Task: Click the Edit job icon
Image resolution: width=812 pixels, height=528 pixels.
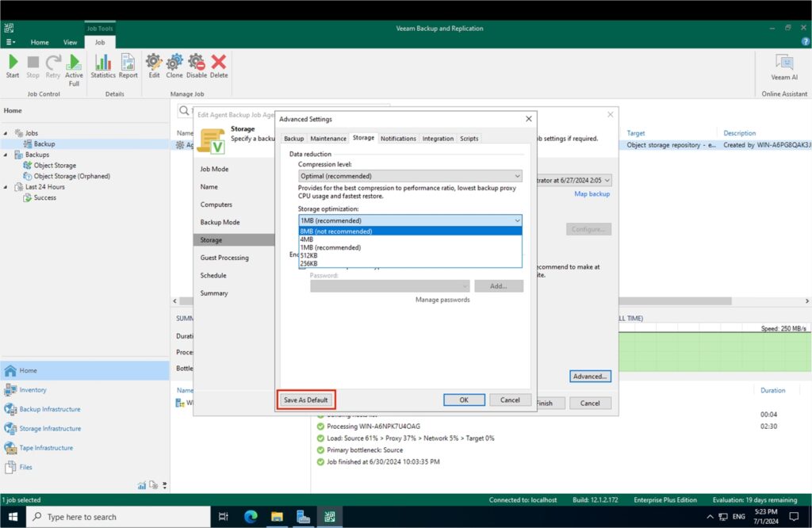Action: [154, 66]
